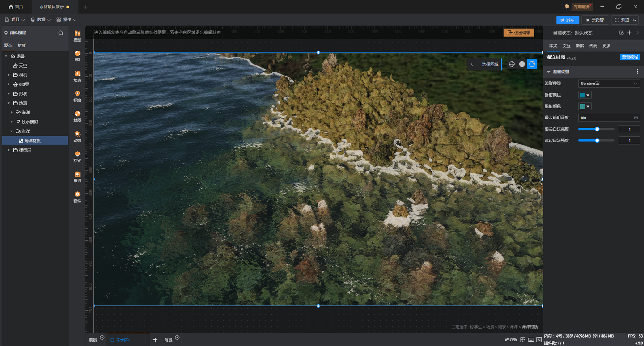Click the 退出编辑 exit editing button
This screenshot has width=644, height=346.
519,33
